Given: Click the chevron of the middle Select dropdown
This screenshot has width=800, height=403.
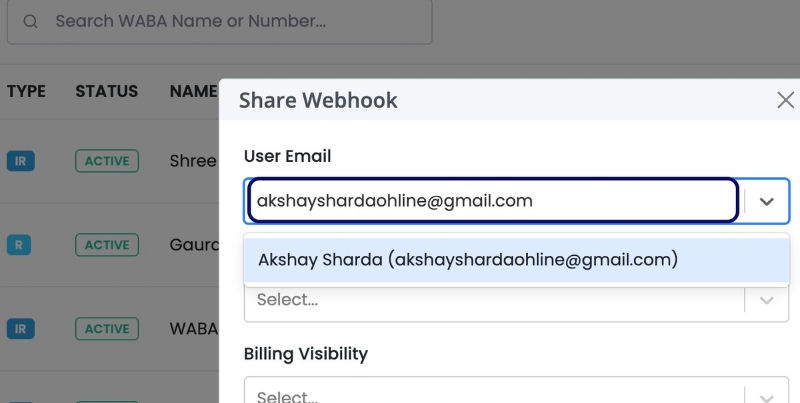Looking at the screenshot, I should click(767, 300).
